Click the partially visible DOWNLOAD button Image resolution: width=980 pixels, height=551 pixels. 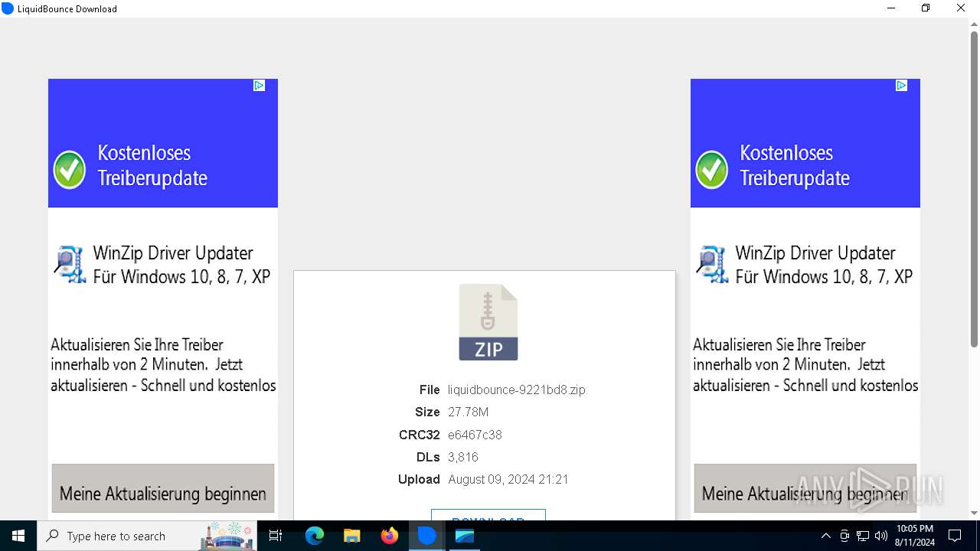point(488,515)
